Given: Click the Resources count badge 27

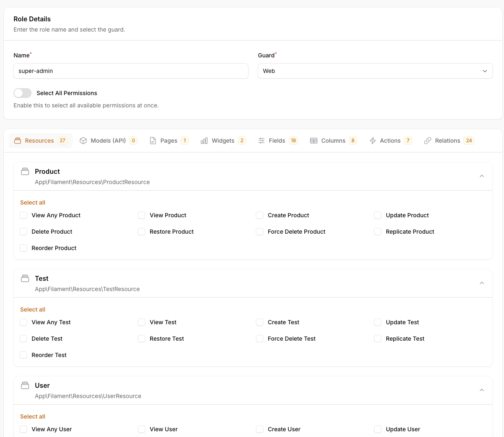Looking at the screenshot, I should pos(62,141).
